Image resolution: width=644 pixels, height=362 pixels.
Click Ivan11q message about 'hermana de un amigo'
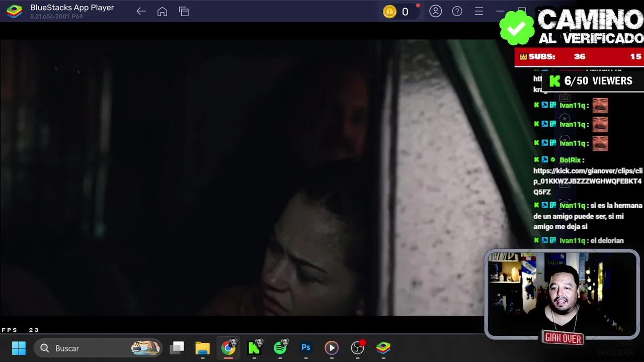[x=588, y=216]
